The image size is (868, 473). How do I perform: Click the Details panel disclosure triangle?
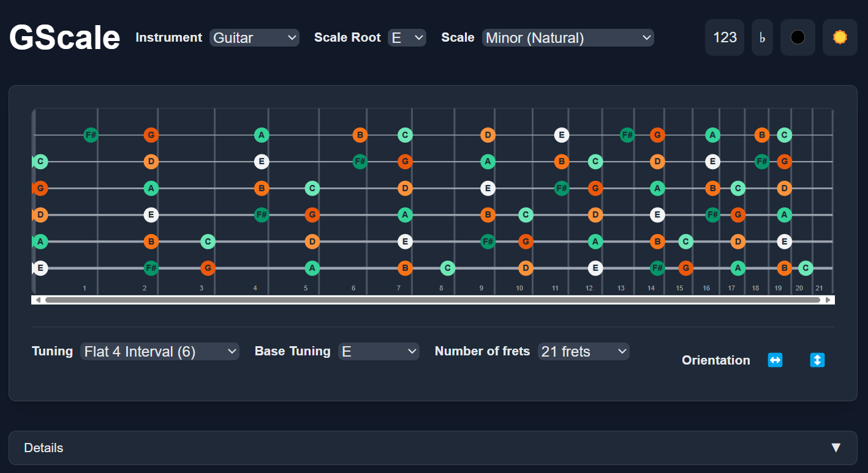[x=836, y=447]
